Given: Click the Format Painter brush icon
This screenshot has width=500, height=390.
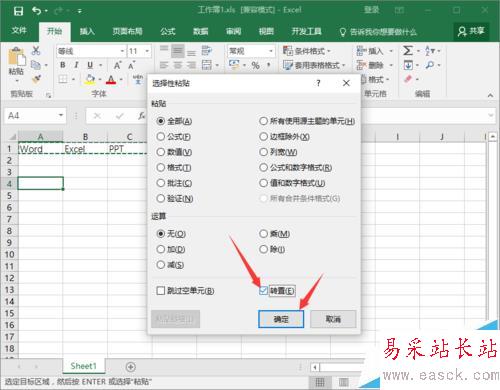Looking at the screenshot, I should tap(36, 79).
